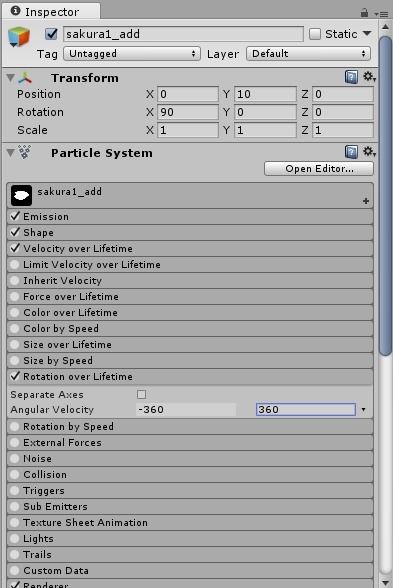This screenshot has width=393, height=588.
Task: Enable the Trails module
Action: point(15,554)
